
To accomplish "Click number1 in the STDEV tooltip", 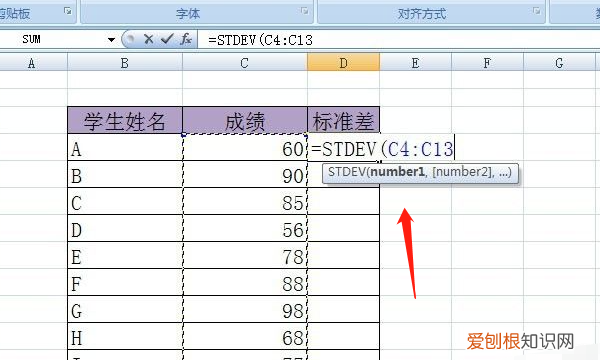I will 397,172.
